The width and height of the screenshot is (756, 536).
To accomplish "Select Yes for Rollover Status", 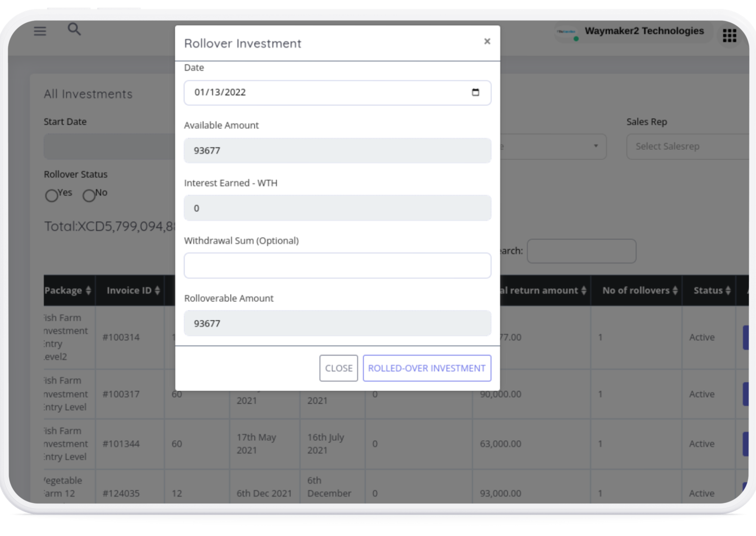I will click(x=52, y=196).
